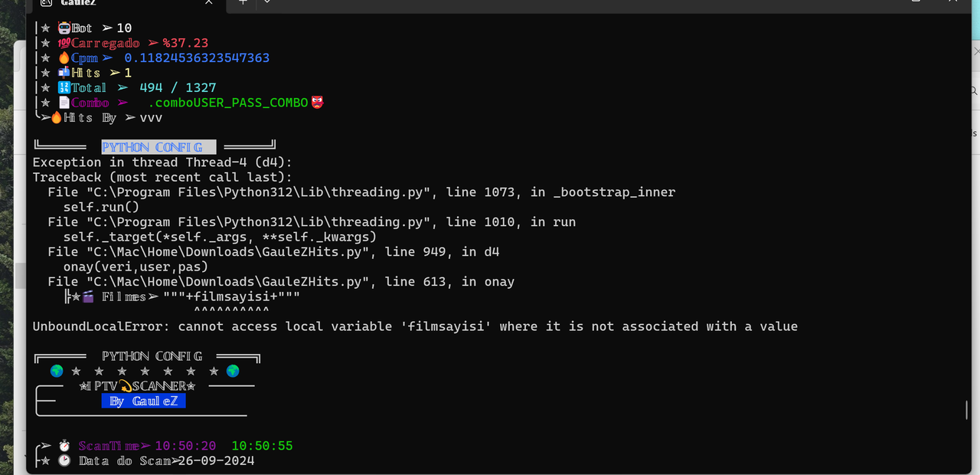Click the UnboundLocalError message line

pyautogui.click(x=415, y=326)
